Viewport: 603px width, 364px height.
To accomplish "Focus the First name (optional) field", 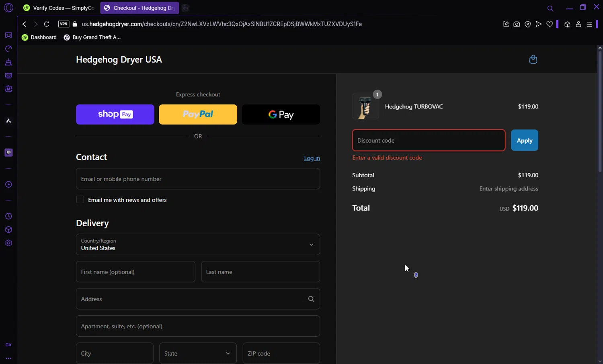I will tap(135, 272).
